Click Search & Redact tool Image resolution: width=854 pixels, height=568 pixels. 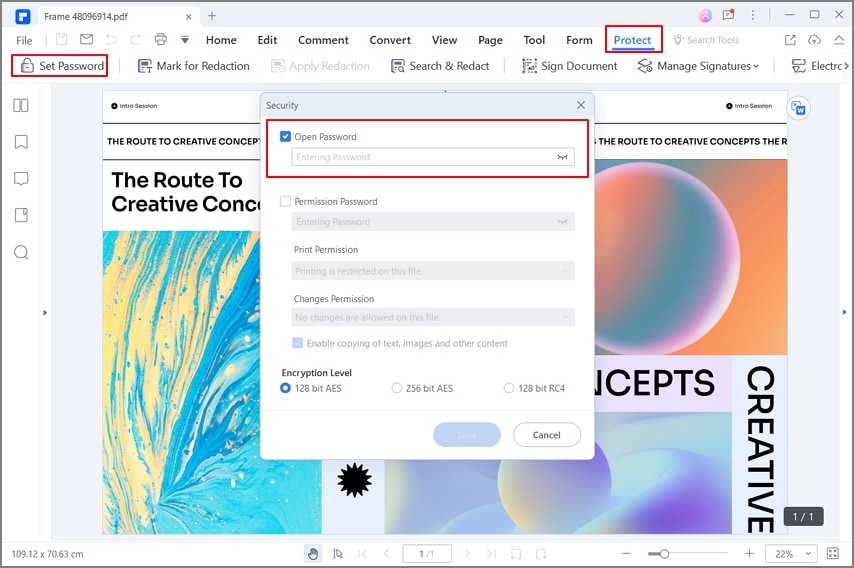(x=440, y=66)
